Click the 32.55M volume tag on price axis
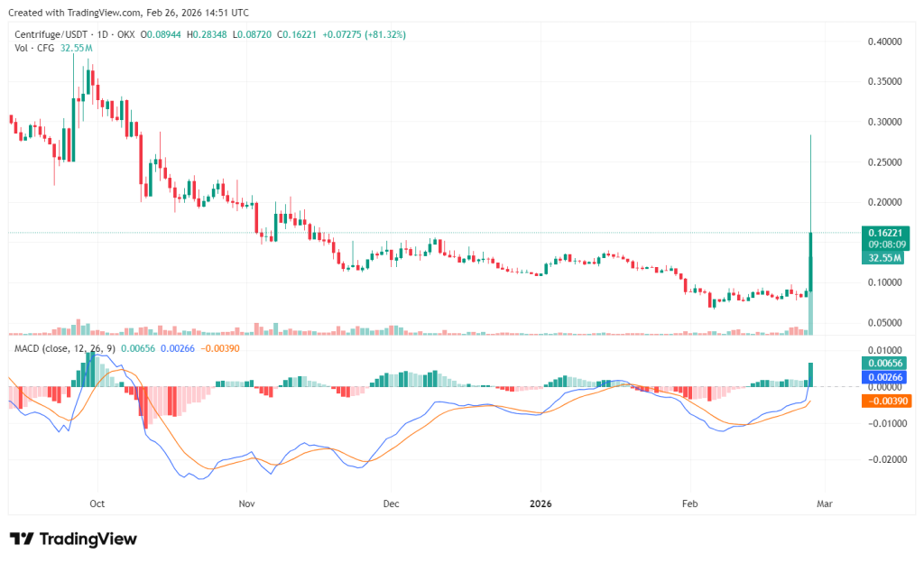Viewport: 924px width, 563px height. [882, 258]
